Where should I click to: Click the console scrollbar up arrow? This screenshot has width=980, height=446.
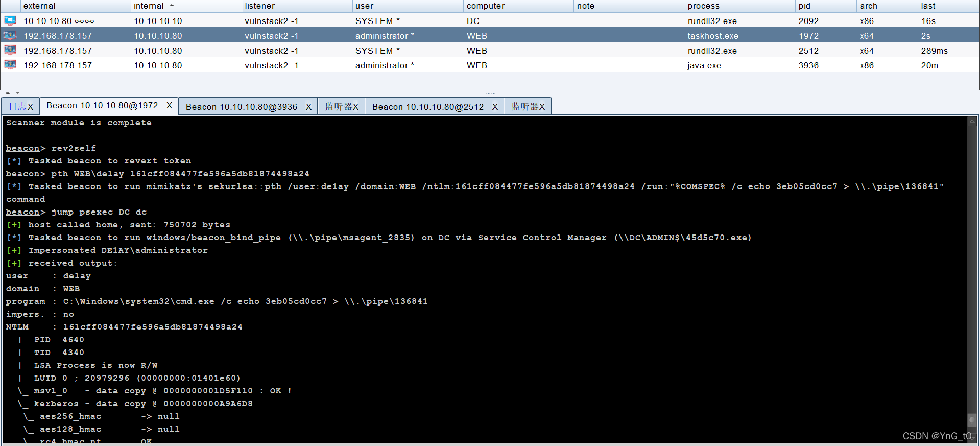972,121
